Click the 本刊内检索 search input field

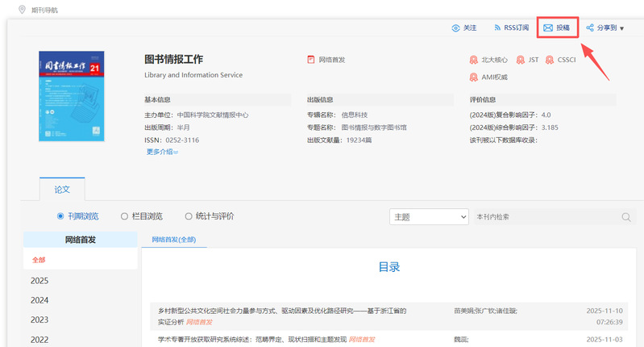(x=544, y=217)
